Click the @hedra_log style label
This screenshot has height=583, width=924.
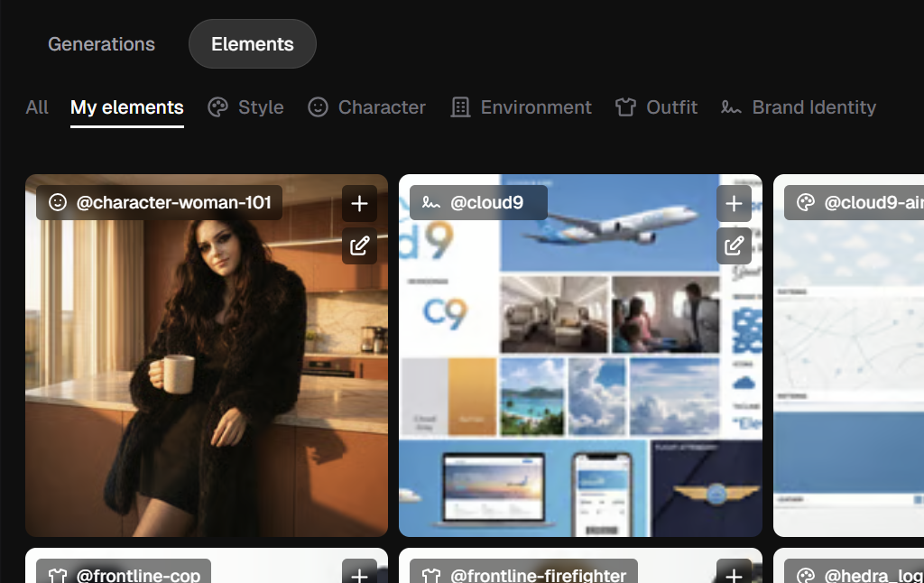(x=855, y=572)
